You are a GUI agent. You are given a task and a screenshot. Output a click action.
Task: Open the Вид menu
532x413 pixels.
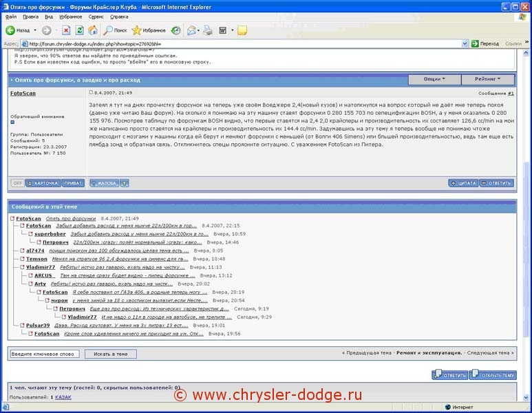[x=49, y=17]
